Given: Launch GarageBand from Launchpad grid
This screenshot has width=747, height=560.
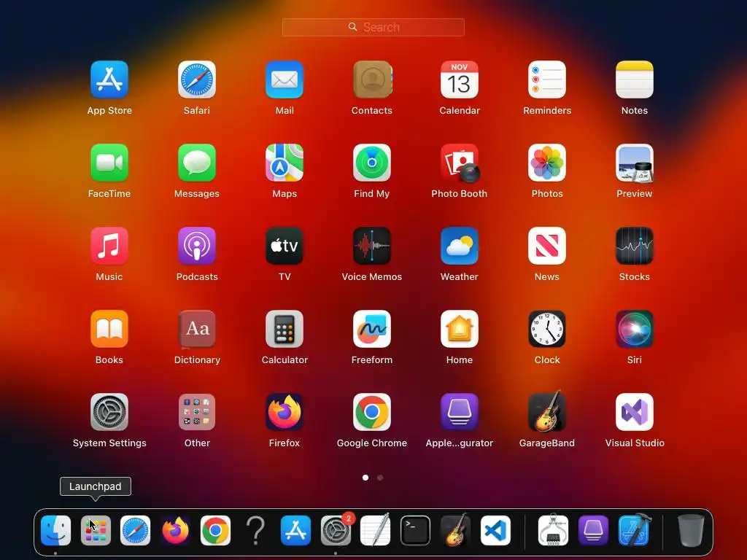Looking at the screenshot, I should 547,411.
